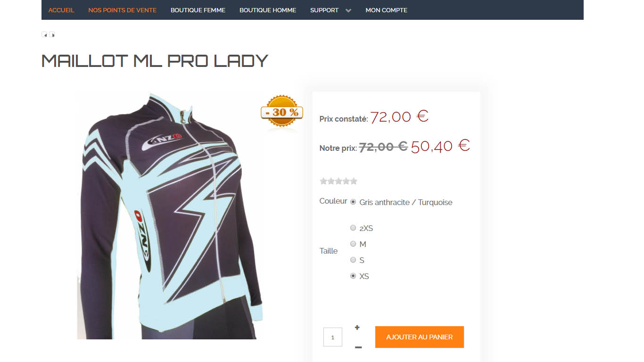Open the Boutique Femme menu
Image resolution: width=644 pixels, height=362 pixels.
[198, 10]
